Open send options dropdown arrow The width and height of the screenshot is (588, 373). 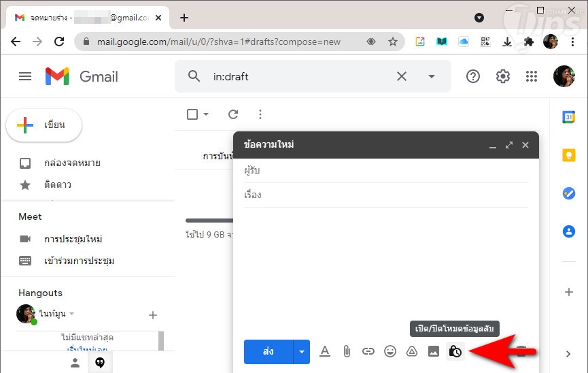[x=302, y=352]
